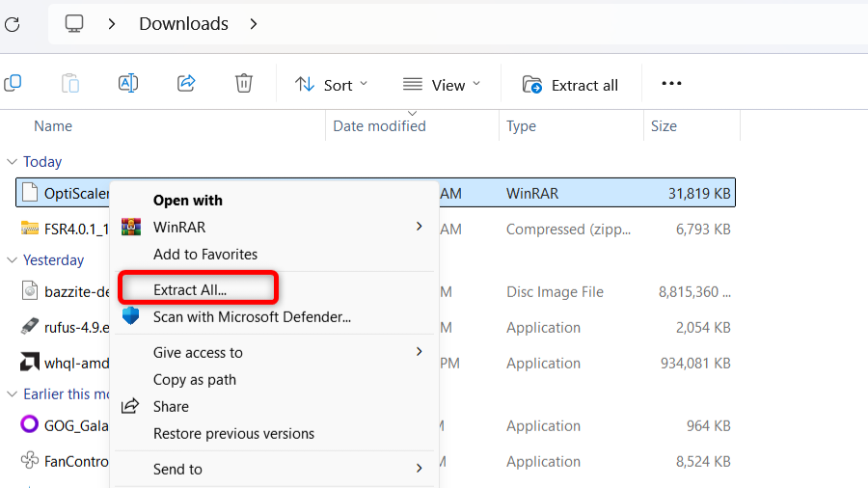Open the See more ellipsis menu
868x488 pixels.
tap(671, 84)
